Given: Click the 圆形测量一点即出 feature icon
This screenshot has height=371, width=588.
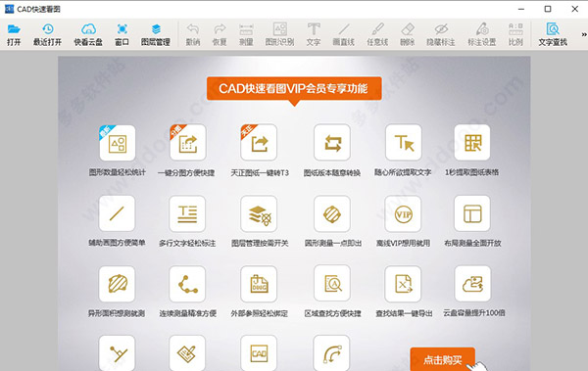Looking at the screenshot, I should pyautogui.click(x=332, y=213).
